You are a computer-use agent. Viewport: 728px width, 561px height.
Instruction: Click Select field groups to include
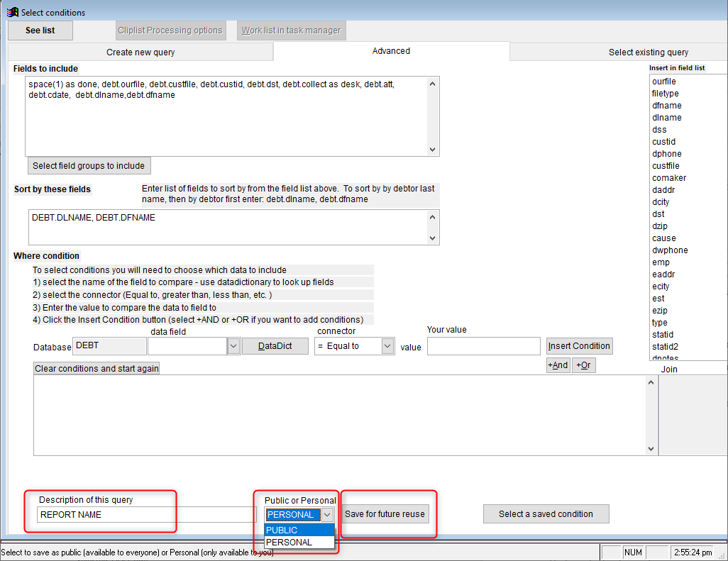89,166
